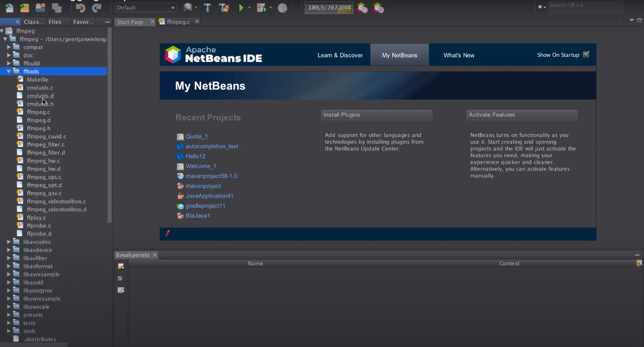Select the What's New tab
The height and width of the screenshot is (347, 644).
[x=459, y=55]
